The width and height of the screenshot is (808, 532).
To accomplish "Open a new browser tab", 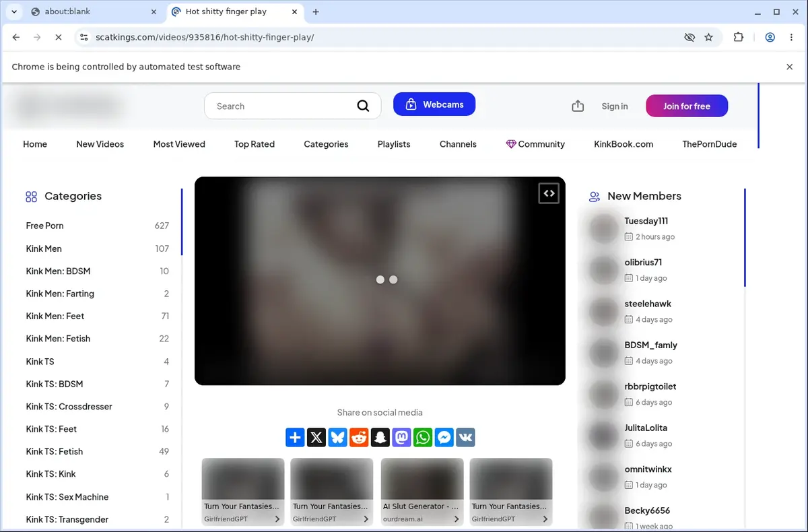I will (316, 11).
